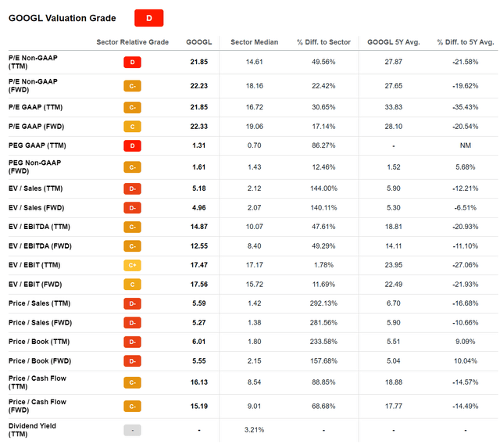This screenshot has width=500, height=448.
Task: Open the P/E GAAP (FWD) metric label
Action: 37,127
